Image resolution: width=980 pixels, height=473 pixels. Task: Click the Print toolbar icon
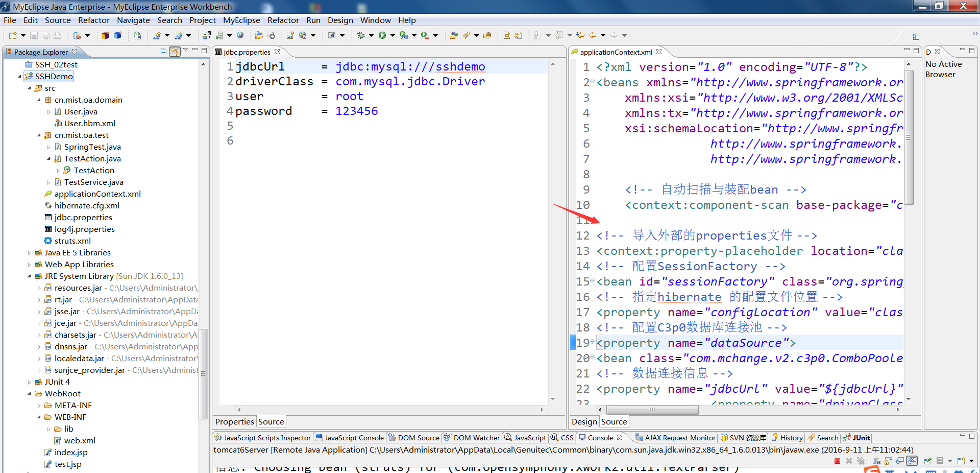[57, 35]
